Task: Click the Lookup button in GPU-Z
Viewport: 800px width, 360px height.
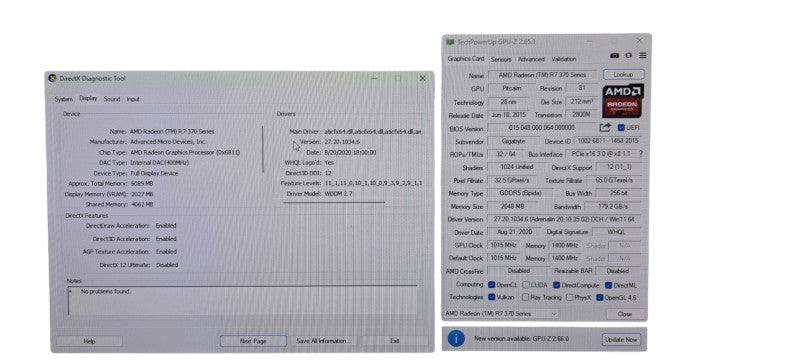Action: tap(623, 74)
